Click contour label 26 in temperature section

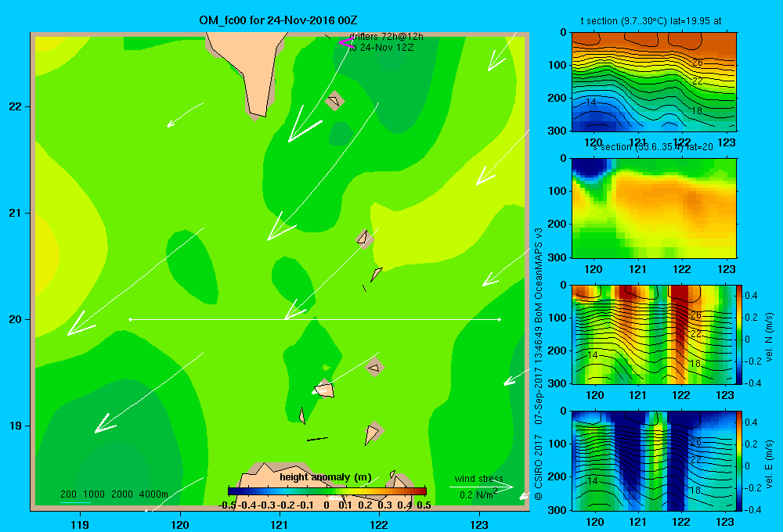point(698,63)
